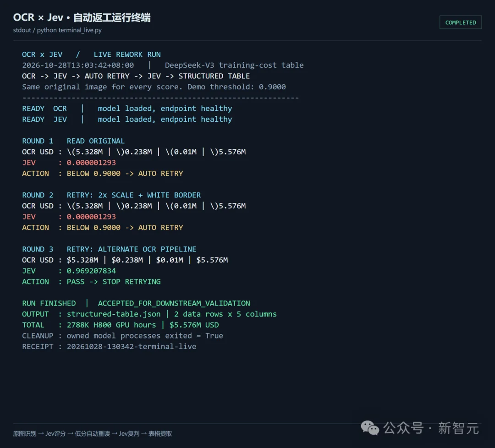
Task: Select the receipt ID "20261028-130342-terminal-live"
Action: pos(132,346)
